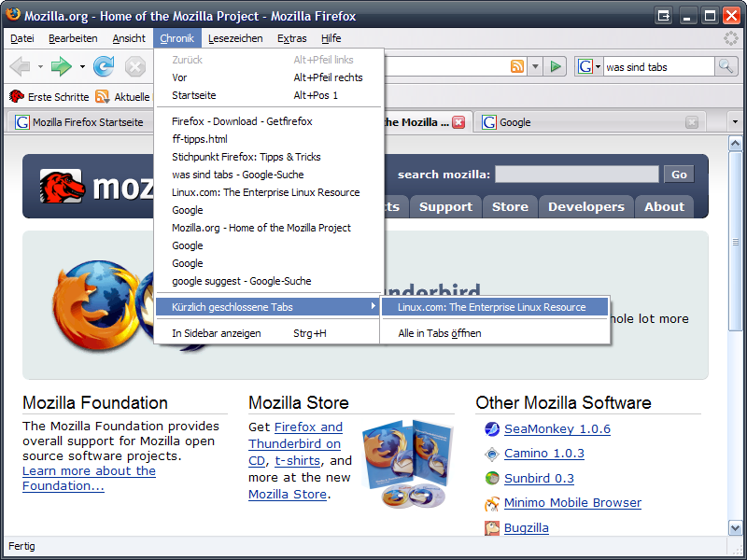Open the Ansicht menu
Viewport: 747px width, 560px height.
129,38
